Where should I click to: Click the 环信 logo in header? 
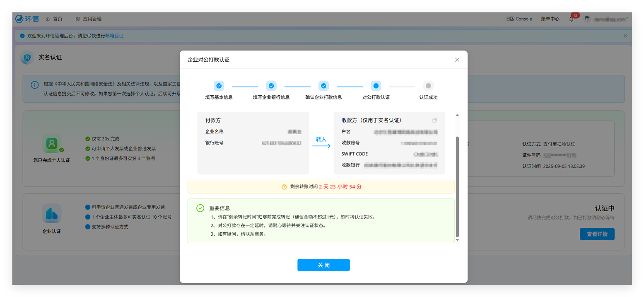[x=27, y=19]
